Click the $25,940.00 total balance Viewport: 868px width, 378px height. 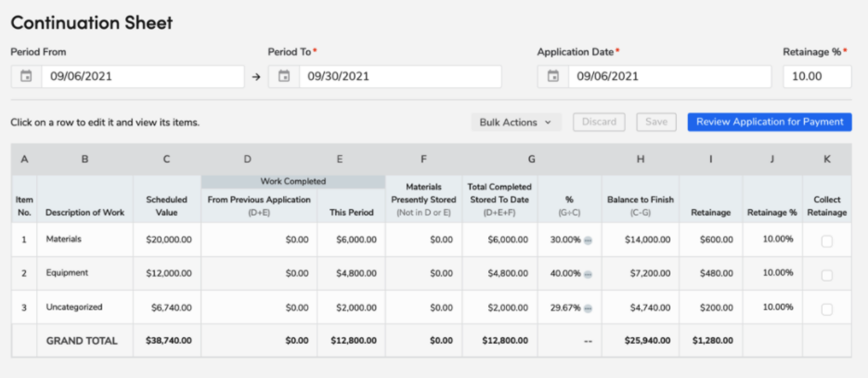(648, 340)
